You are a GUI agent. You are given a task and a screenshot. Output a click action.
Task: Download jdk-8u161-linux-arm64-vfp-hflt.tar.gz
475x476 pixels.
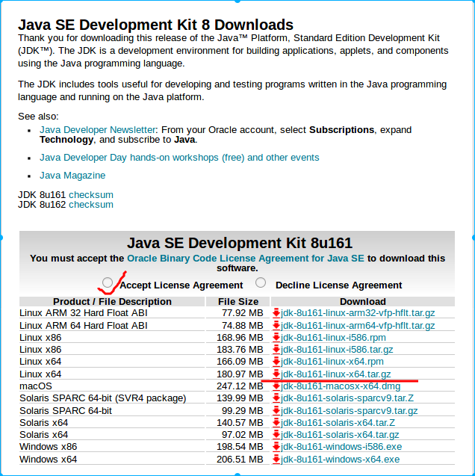pyautogui.click(x=358, y=326)
